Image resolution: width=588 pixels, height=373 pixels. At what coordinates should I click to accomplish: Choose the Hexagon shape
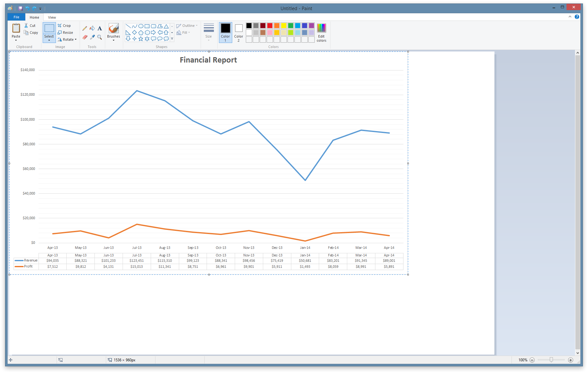point(147,33)
